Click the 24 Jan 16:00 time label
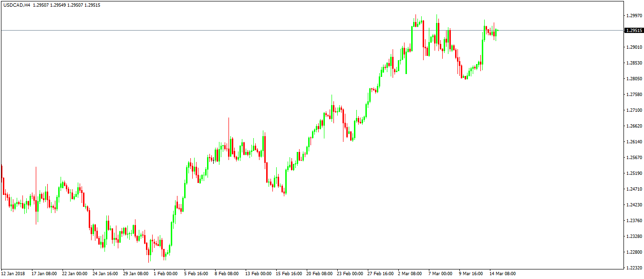The height and width of the screenshot is (279, 644). click(x=105, y=274)
